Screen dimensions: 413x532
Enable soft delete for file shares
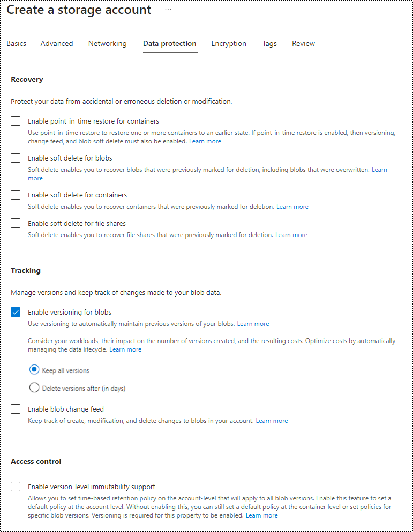pyautogui.click(x=16, y=223)
